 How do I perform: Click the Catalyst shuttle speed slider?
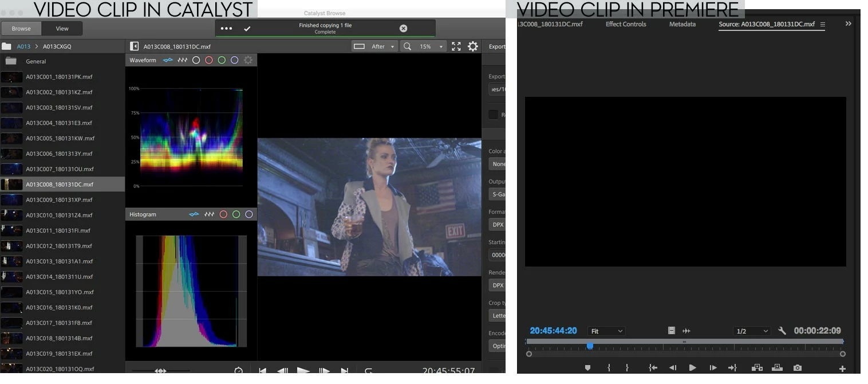[x=160, y=371]
